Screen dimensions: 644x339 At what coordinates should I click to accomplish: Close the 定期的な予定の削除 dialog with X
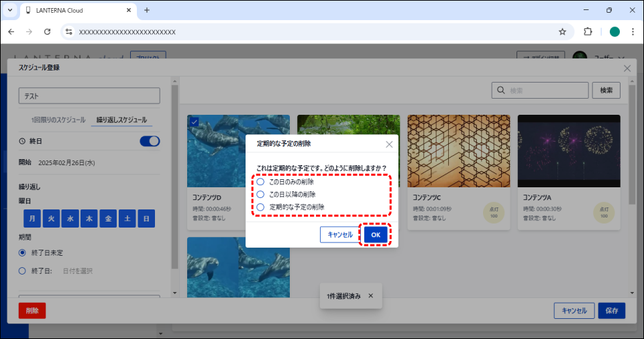(389, 144)
